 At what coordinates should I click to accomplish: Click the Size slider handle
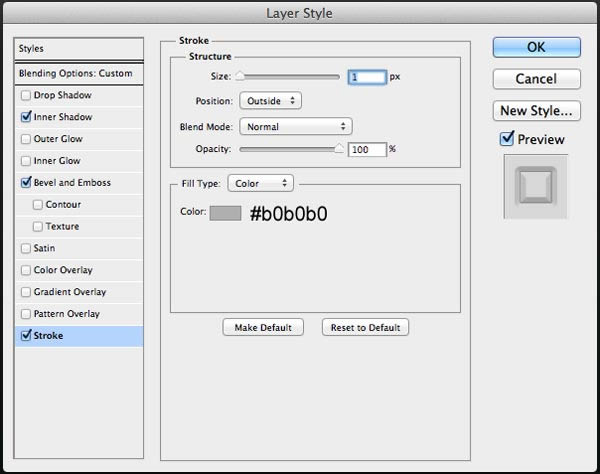pyautogui.click(x=240, y=76)
